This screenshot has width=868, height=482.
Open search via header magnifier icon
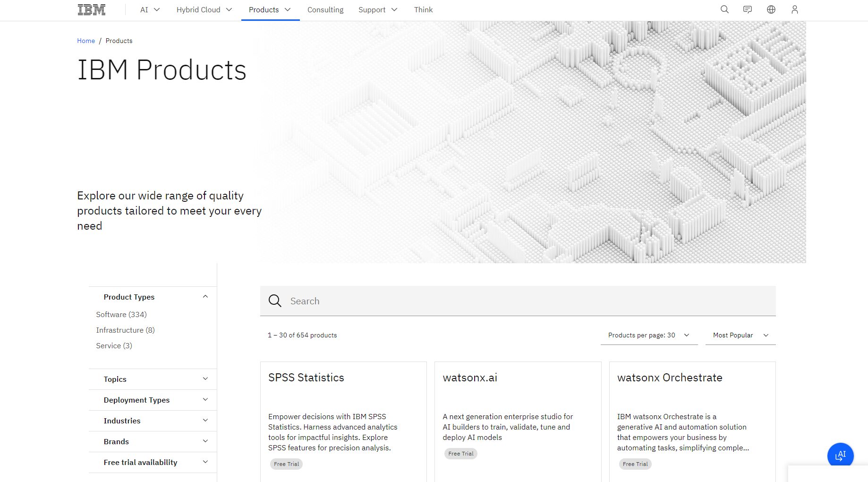pyautogui.click(x=724, y=9)
